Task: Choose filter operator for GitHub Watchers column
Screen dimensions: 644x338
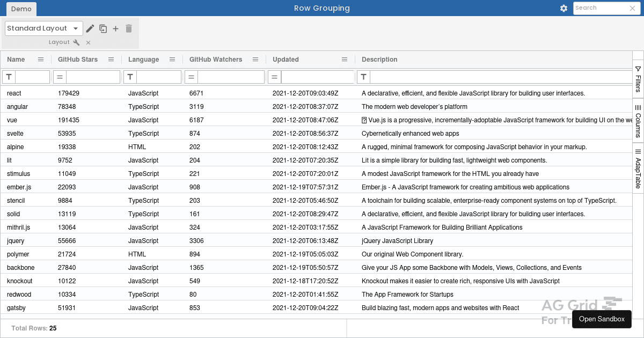Action: point(192,77)
